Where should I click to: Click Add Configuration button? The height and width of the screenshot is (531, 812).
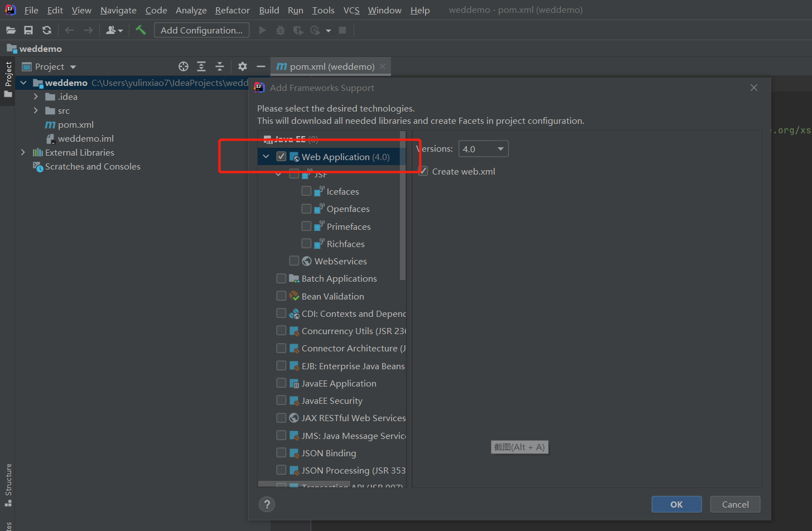coord(201,30)
